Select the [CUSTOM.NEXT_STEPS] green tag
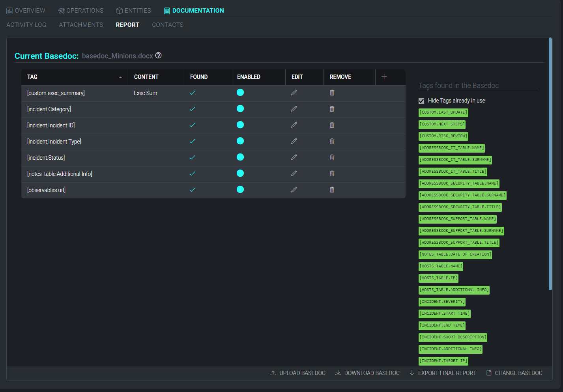The image size is (563, 392). [442, 124]
